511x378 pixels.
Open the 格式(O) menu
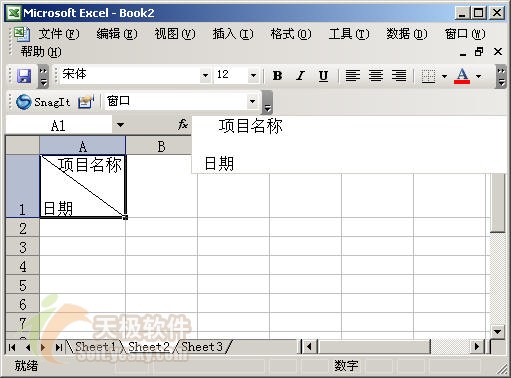291,34
